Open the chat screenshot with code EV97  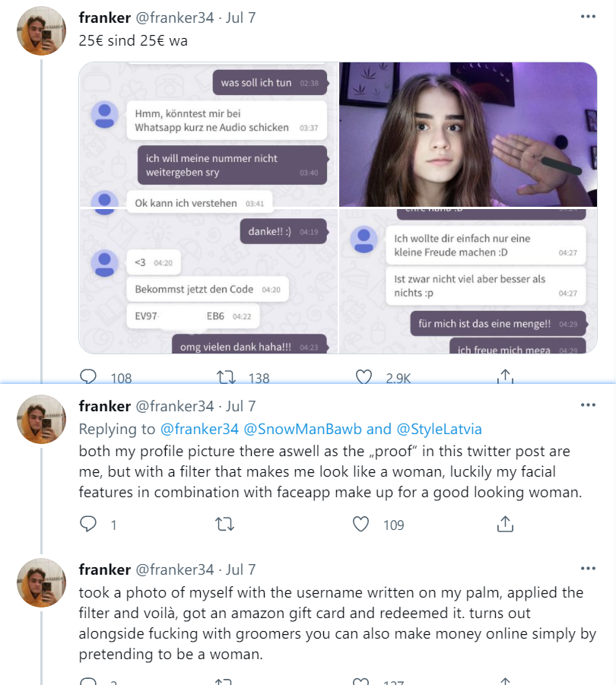click(x=209, y=281)
